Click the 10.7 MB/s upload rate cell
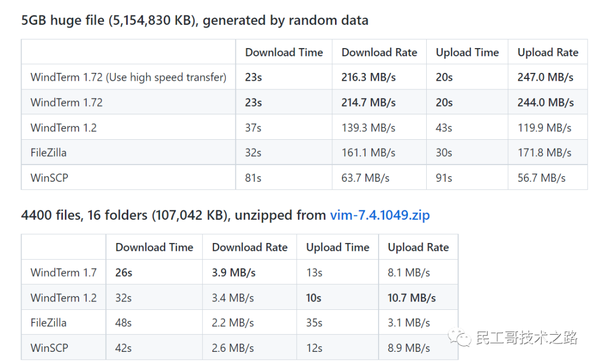Screen dimensions: 597x364 412,297
